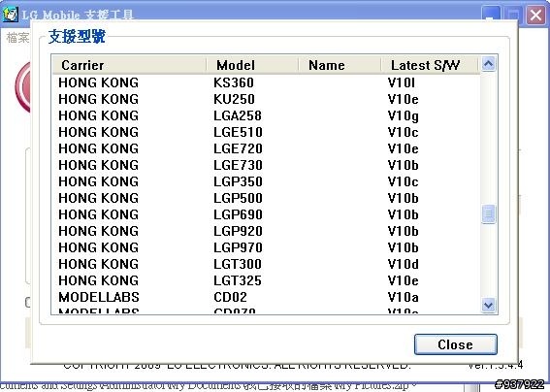Click the MODELLABS carrier cell for CD02
Image resolution: width=550 pixels, height=392 pixels.
tap(99, 297)
